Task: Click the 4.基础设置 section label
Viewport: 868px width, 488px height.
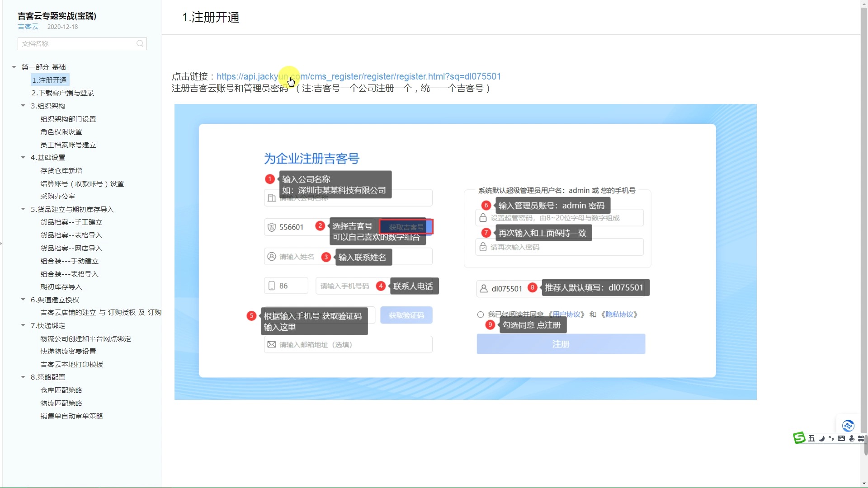Action: point(48,157)
